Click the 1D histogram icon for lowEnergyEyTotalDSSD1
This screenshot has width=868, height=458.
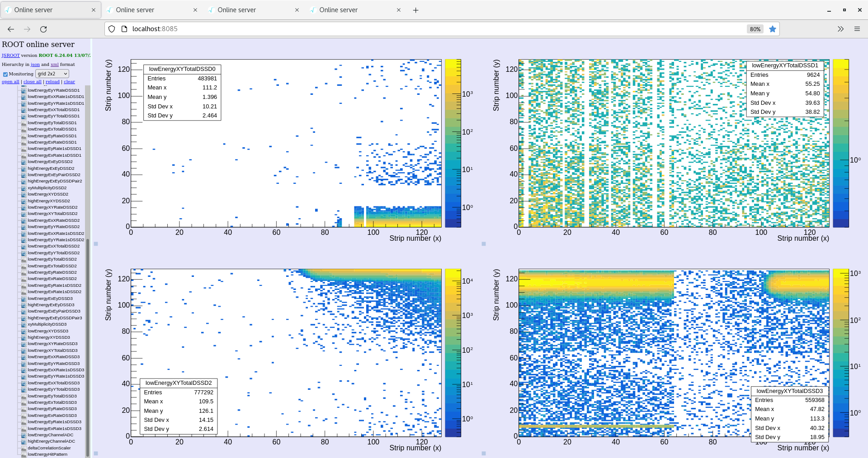pyautogui.click(x=24, y=123)
